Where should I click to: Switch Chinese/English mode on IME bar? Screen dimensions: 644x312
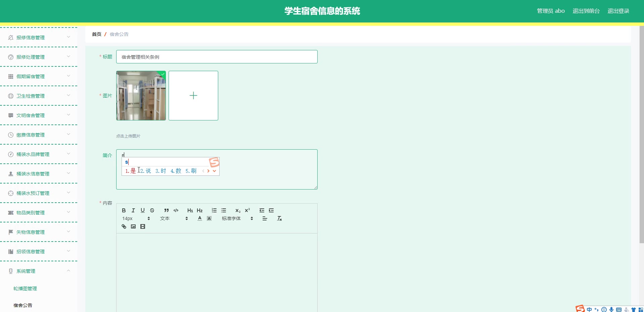[x=589, y=309]
